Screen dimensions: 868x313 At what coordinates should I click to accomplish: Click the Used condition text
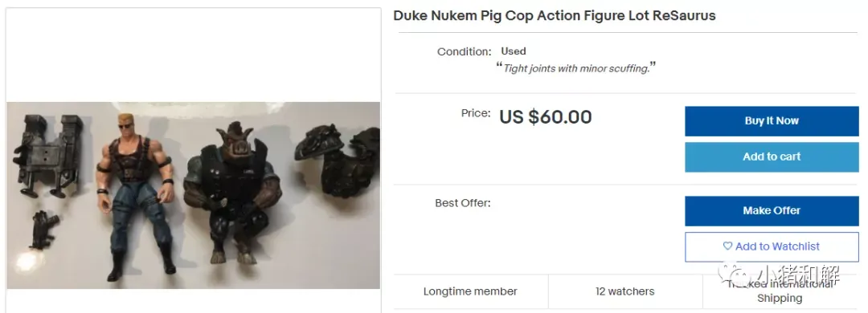(x=513, y=51)
